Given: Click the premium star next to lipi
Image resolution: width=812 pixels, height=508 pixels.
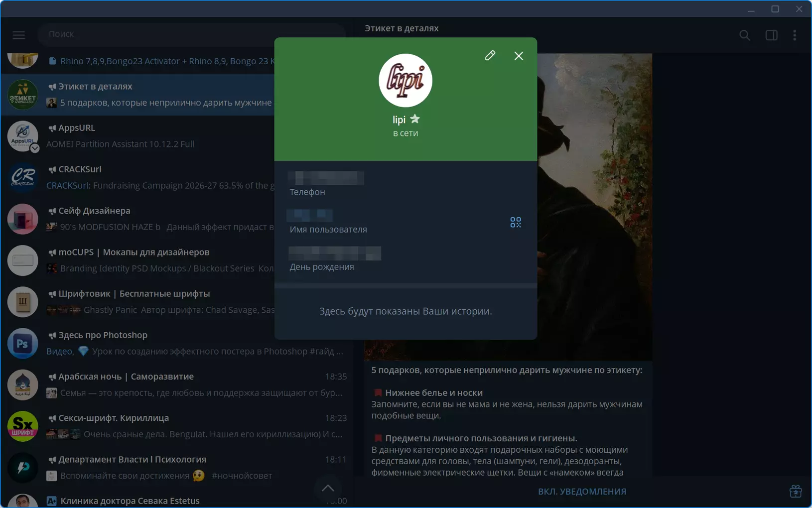Looking at the screenshot, I should coord(415,119).
